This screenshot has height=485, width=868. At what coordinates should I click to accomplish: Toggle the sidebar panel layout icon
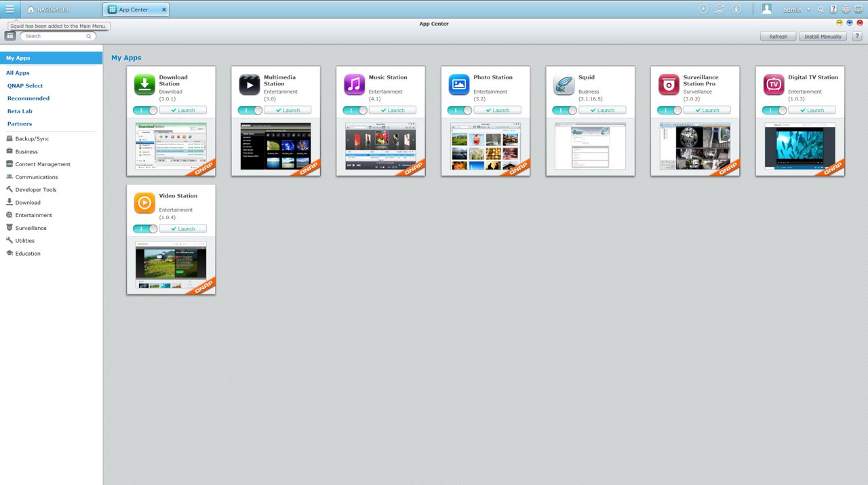click(x=10, y=35)
